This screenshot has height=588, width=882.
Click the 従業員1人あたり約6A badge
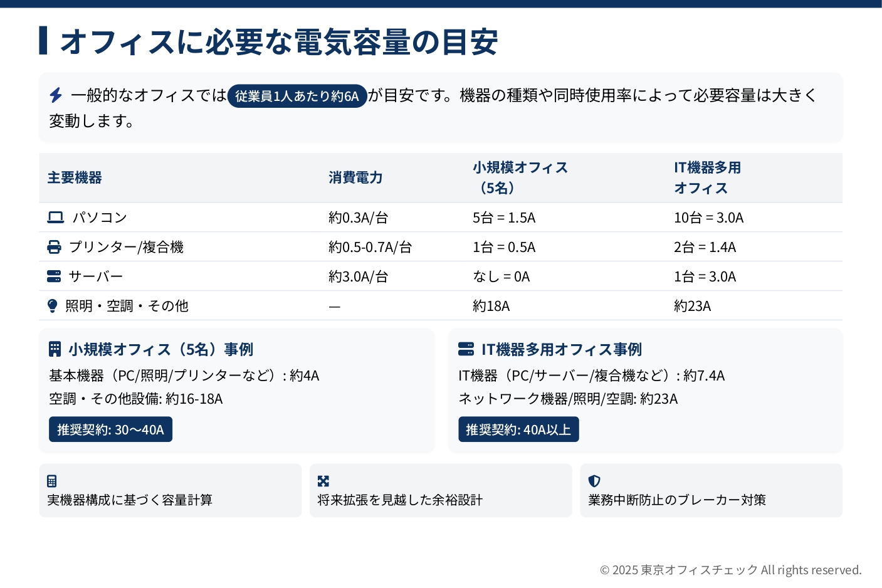[297, 96]
